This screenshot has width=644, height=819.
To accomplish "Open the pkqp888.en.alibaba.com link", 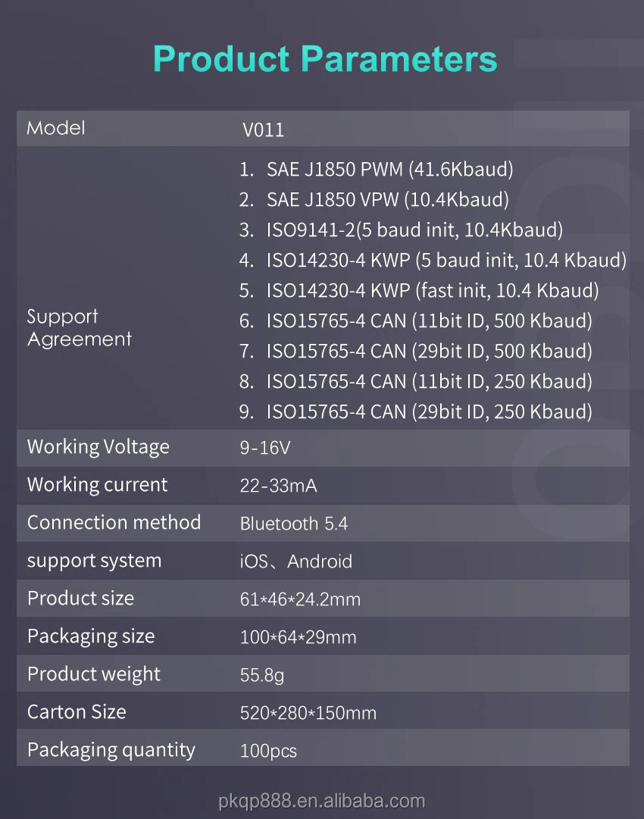I will tap(322, 801).
